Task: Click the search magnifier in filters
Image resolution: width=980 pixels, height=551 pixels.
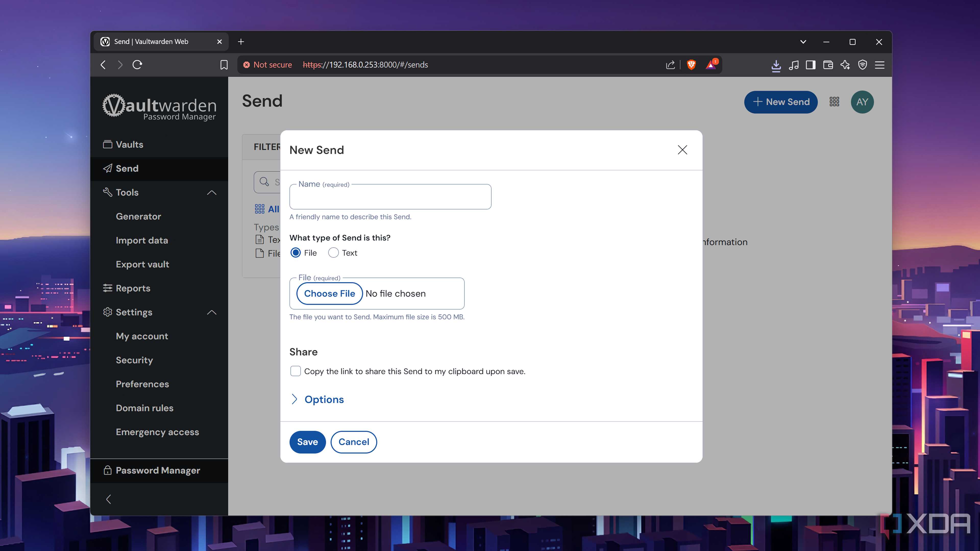Action: 264,182
